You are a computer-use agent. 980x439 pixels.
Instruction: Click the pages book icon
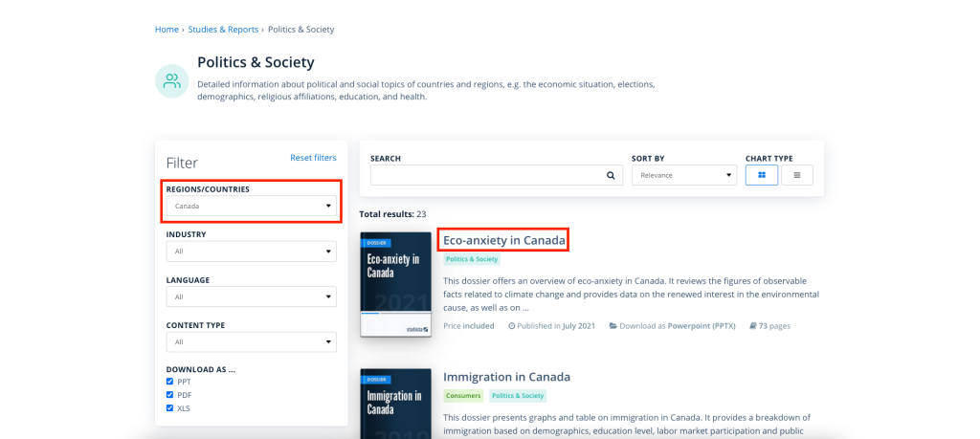click(x=753, y=326)
